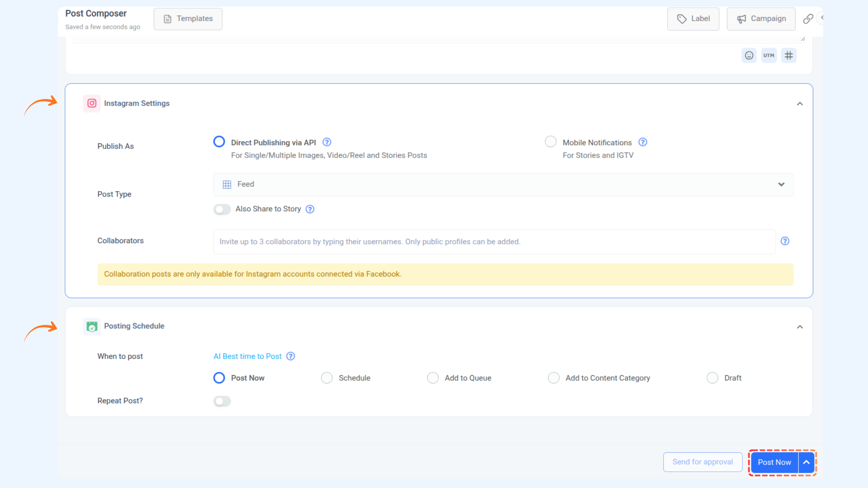The height and width of the screenshot is (488, 868).
Task: Open Direct Publishing via API help icon
Action: click(x=327, y=142)
